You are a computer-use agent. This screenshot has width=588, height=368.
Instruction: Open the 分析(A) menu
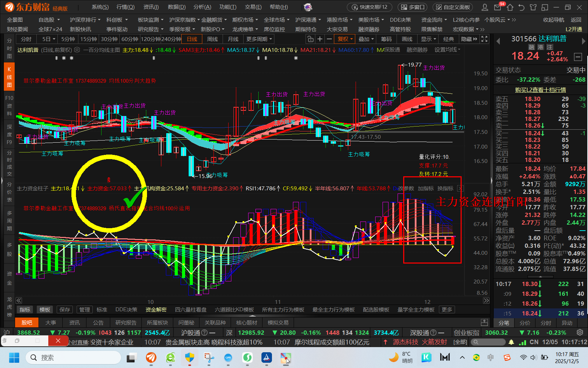pyautogui.click(x=202, y=7)
